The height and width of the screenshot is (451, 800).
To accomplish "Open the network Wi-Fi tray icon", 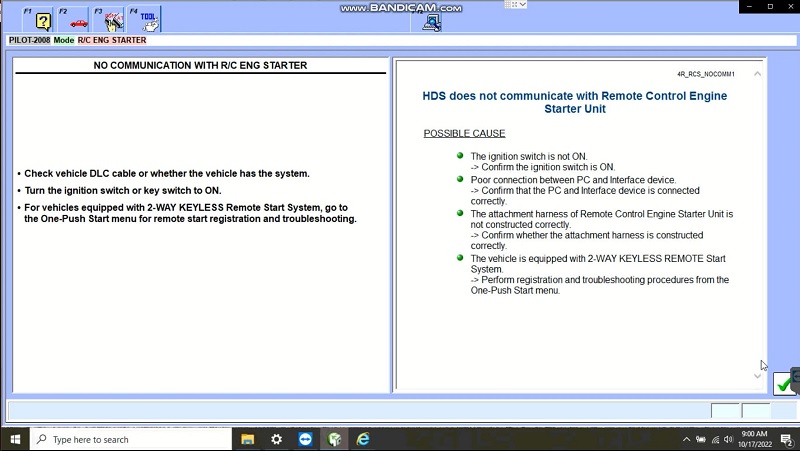I will [x=715, y=439].
